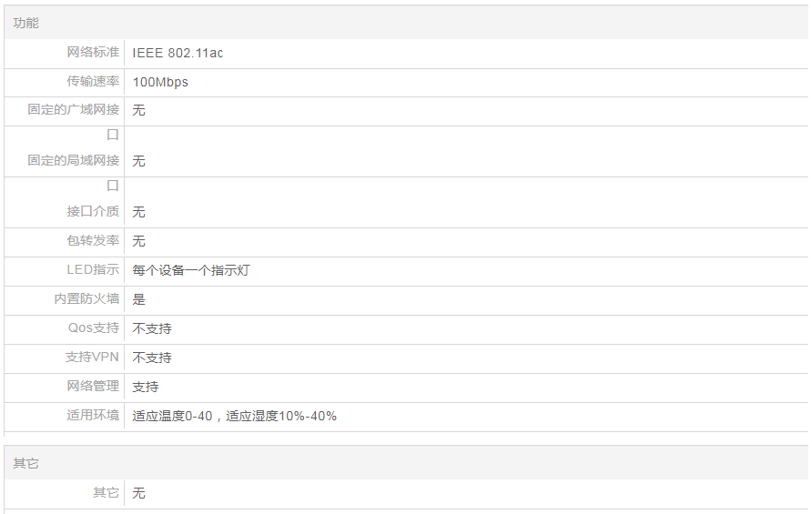Click the 适用环境 row label
The height and width of the screenshot is (514, 812).
(x=93, y=416)
